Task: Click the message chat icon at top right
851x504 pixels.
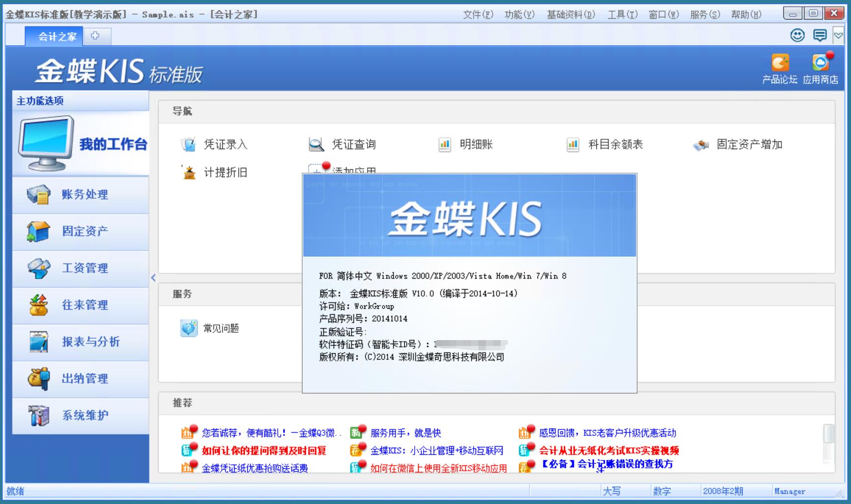Action: tap(820, 35)
